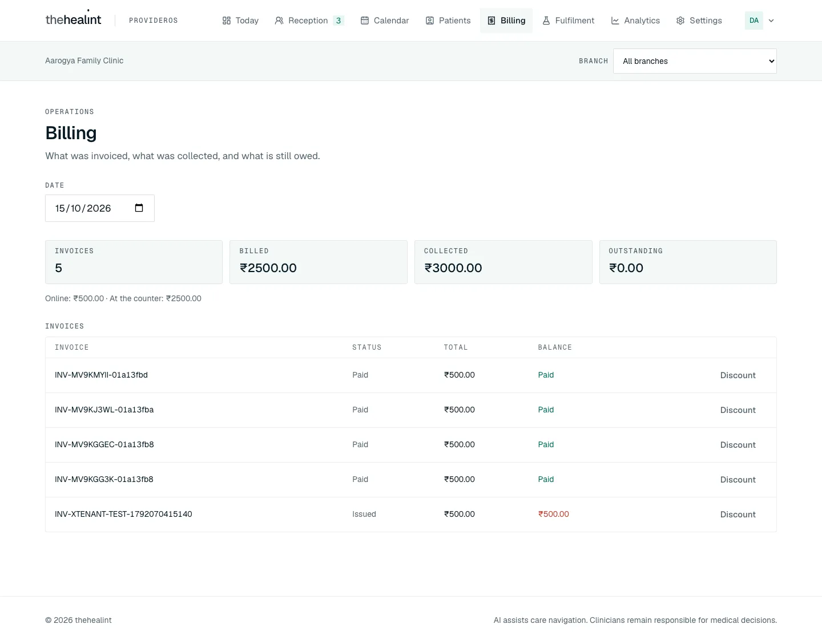Apply Discount to invoice INV-MV9KMYII-01a13fbd

(738, 375)
